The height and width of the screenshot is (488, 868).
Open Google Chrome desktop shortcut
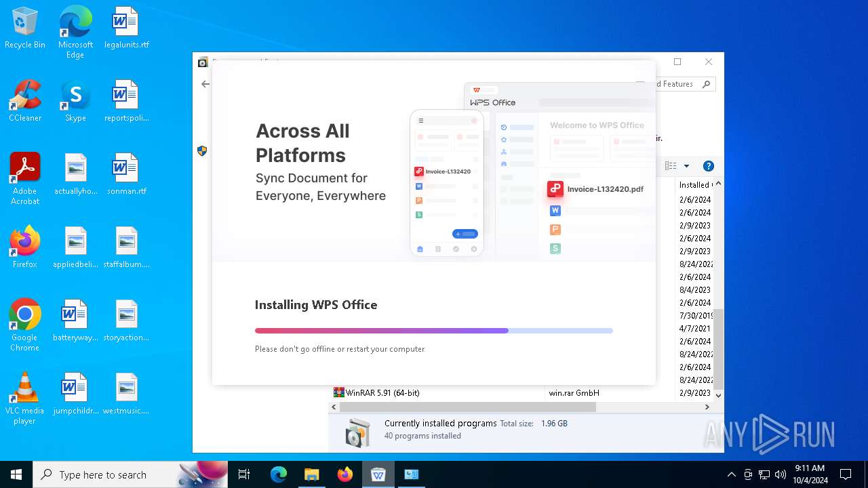[25, 325]
